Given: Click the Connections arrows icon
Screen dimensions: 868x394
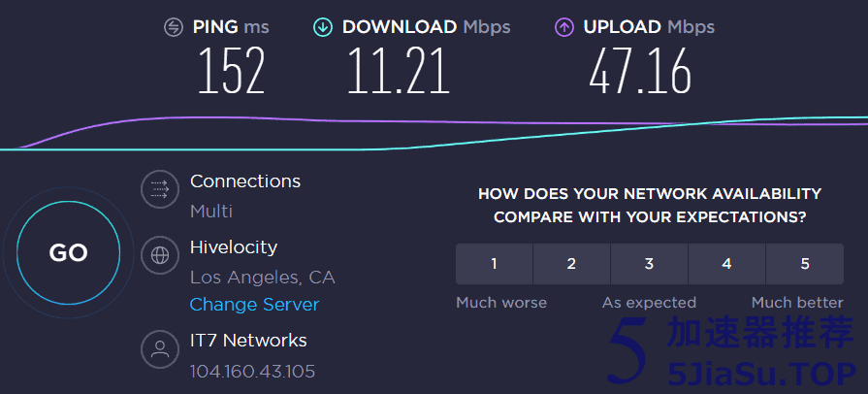Looking at the screenshot, I should (160, 189).
